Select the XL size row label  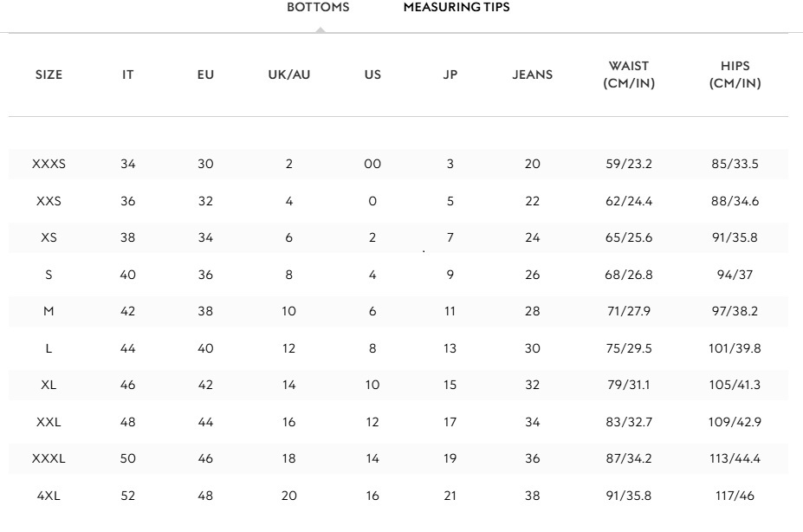[x=49, y=386]
